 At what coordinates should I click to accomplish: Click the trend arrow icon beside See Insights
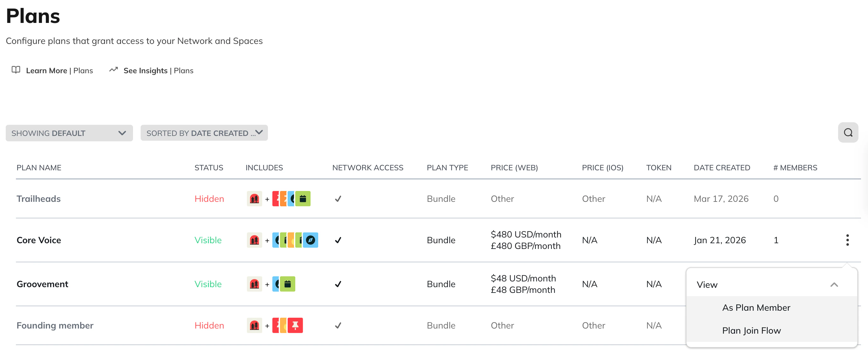pyautogui.click(x=114, y=70)
